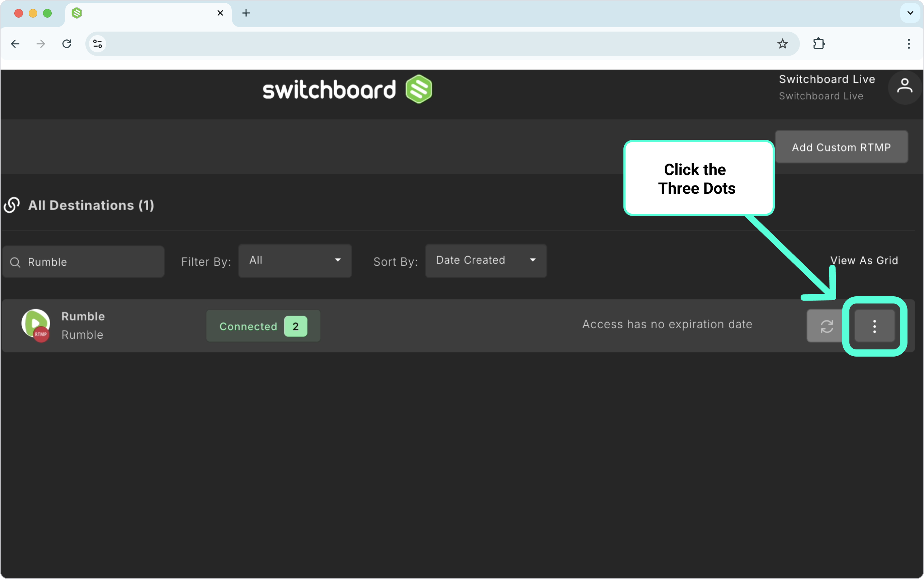Click the All Destinations link icon
This screenshot has width=924, height=579.
tap(12, 205)
